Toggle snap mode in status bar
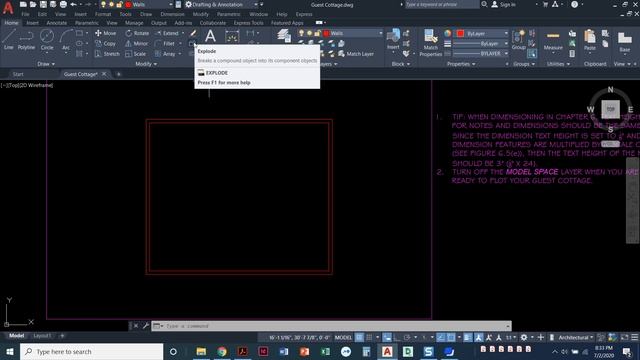 coord(369,337)
